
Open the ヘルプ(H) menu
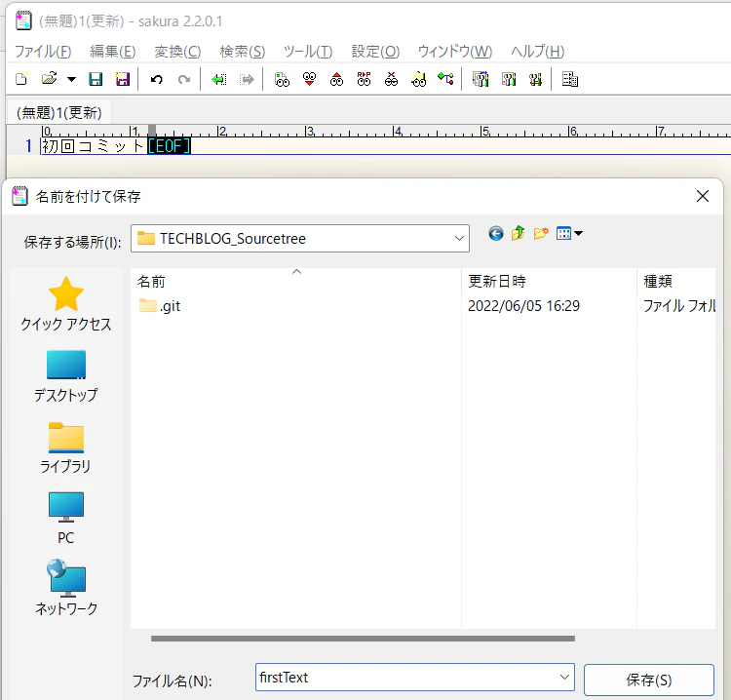537,52
